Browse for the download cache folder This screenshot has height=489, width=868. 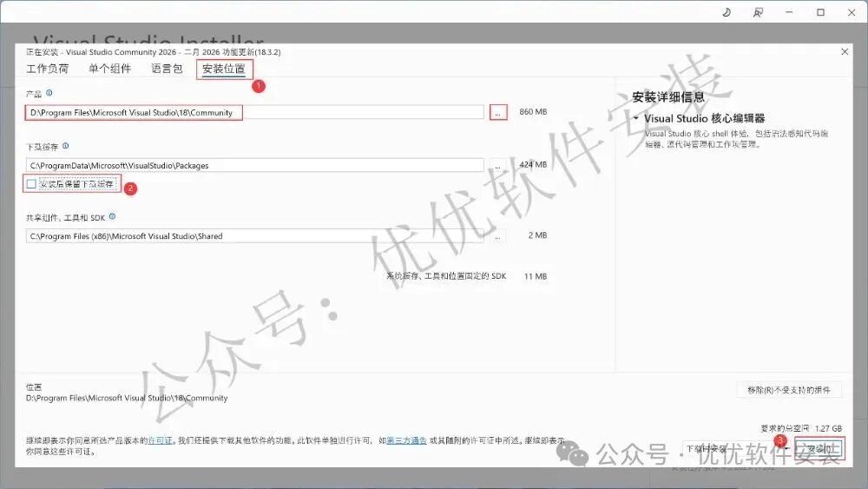click(498, 166)
